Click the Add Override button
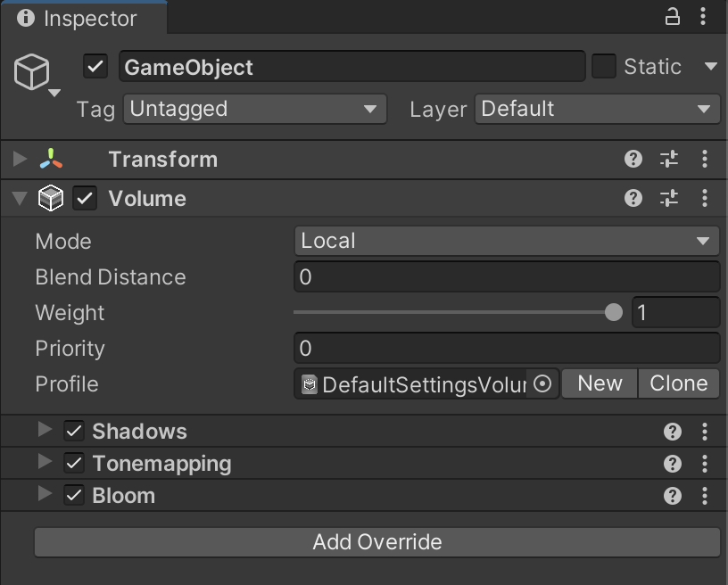Viewport: 728px width, 585px height. 376,542
